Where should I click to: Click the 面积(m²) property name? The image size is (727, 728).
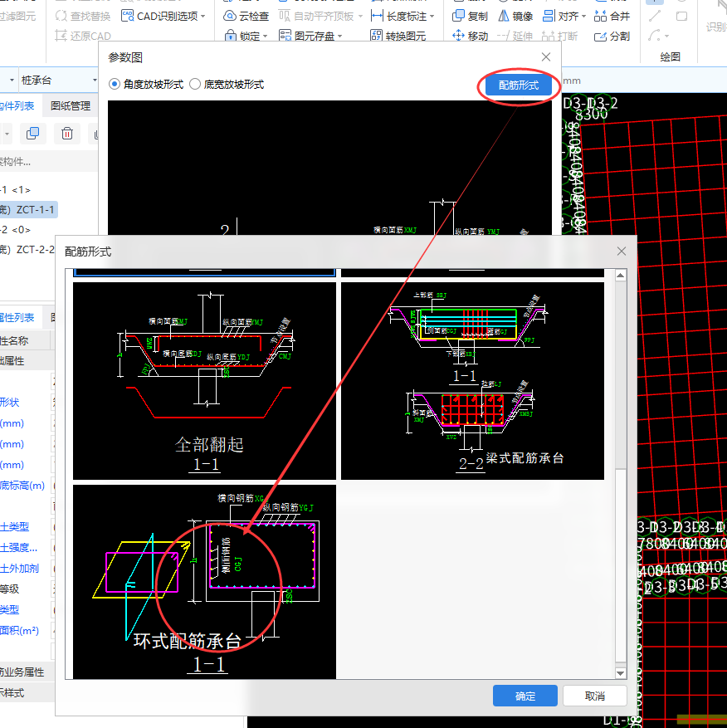click(x=19, y=630)
